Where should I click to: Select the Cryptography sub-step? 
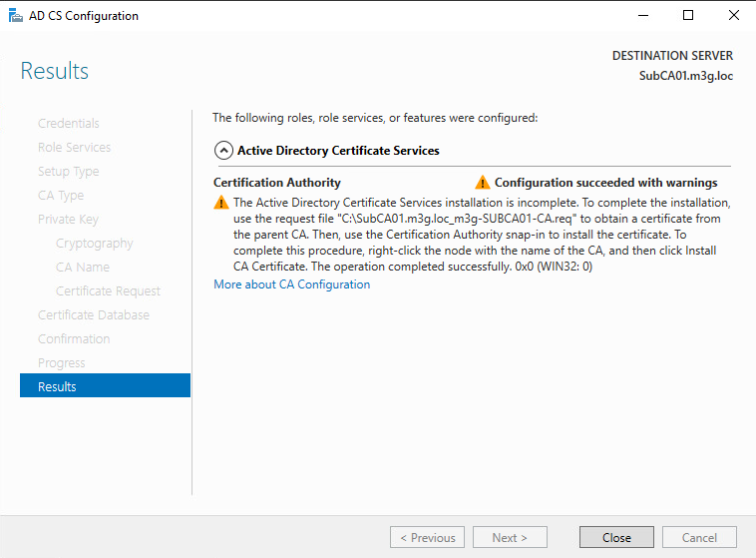(x=94, y=243)
